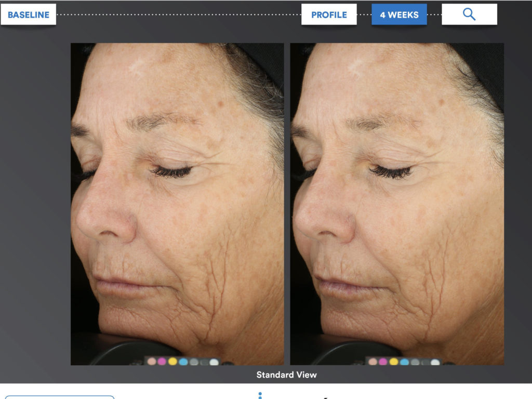Switch to the PROFILE view tab
This screenshot has width=532, height=399.
click(x=329, y=15)
